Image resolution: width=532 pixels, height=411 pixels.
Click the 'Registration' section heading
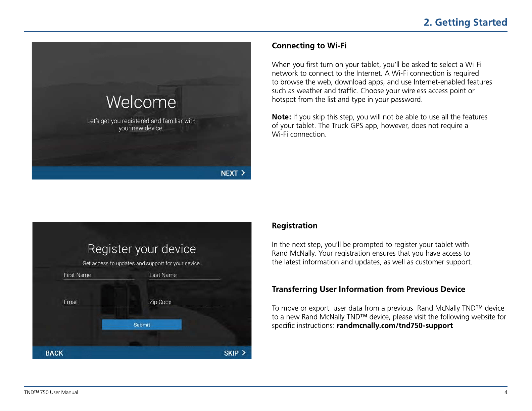pos(295,226)
